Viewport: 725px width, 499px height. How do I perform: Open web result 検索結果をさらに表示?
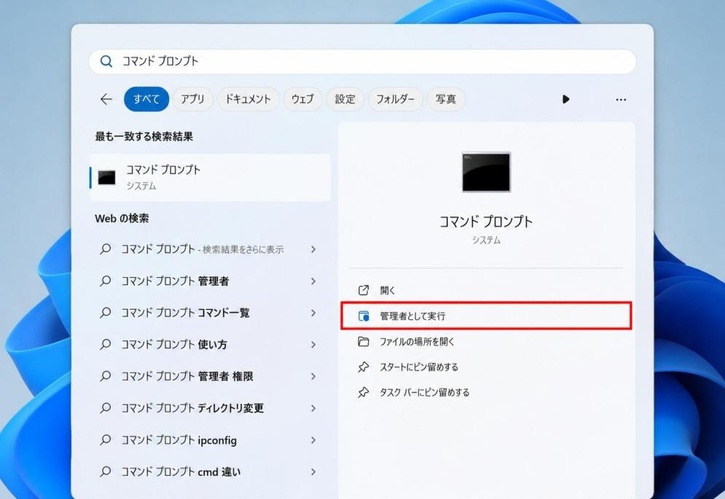pyautogui.click(x=210, y=249)
